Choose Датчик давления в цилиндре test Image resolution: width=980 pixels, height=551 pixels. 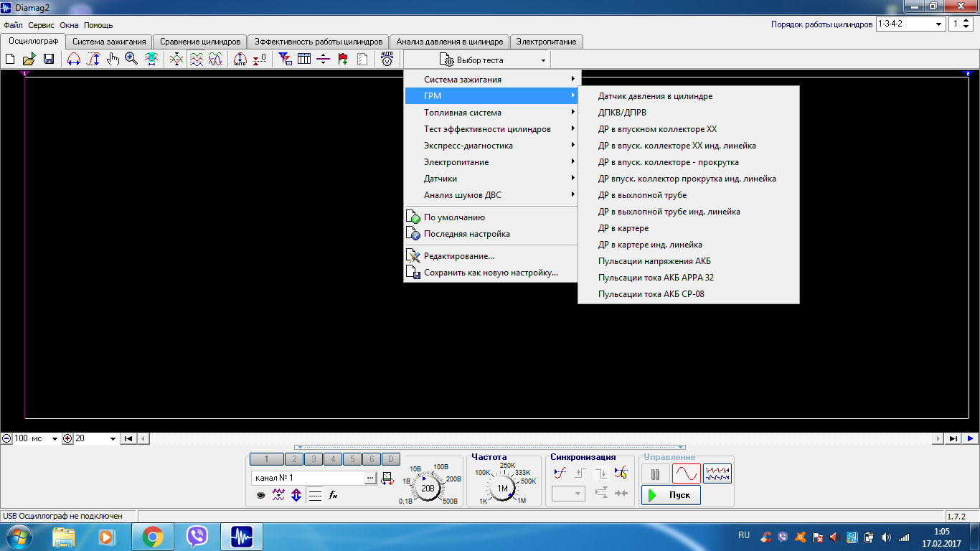pos(689,95)
